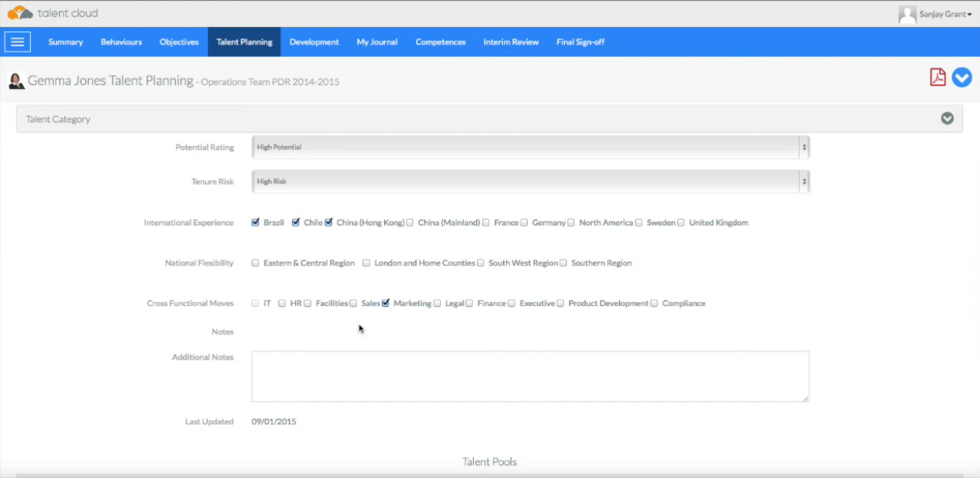Open the My Journal tab

click(377, 42)
